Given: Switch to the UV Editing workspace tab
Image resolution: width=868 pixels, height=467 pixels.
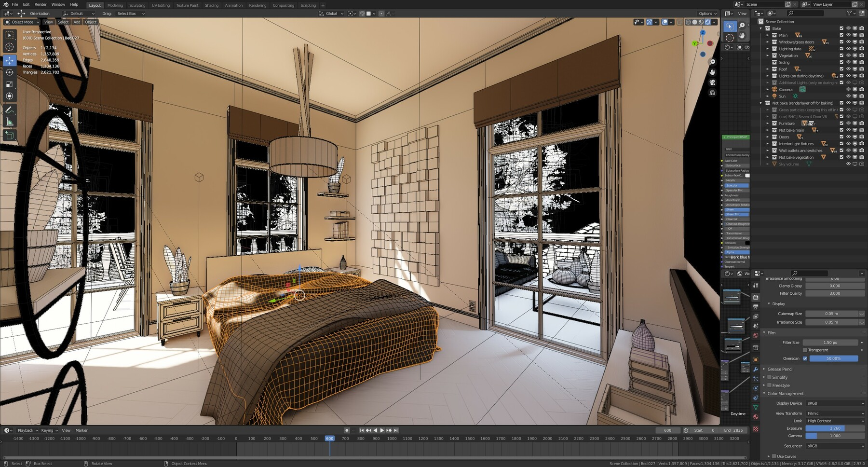Looking at the screenshot, I should (x=161, y=5).
